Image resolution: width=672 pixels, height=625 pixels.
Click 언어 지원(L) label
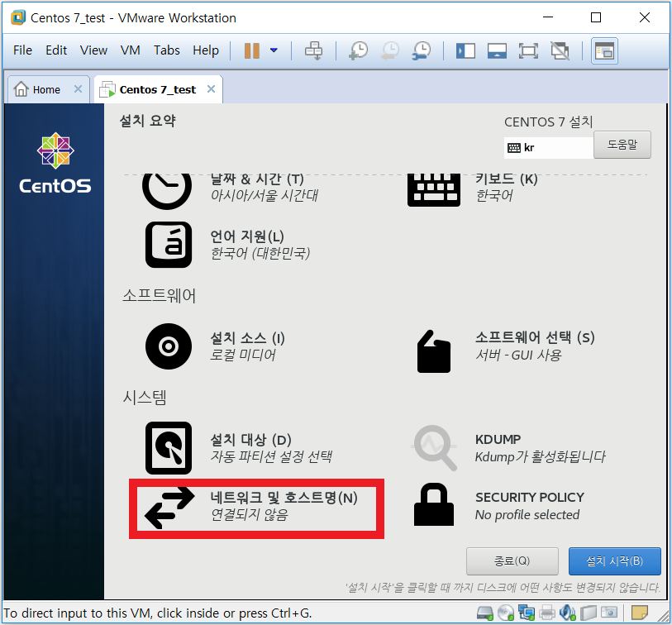point(247,236)
